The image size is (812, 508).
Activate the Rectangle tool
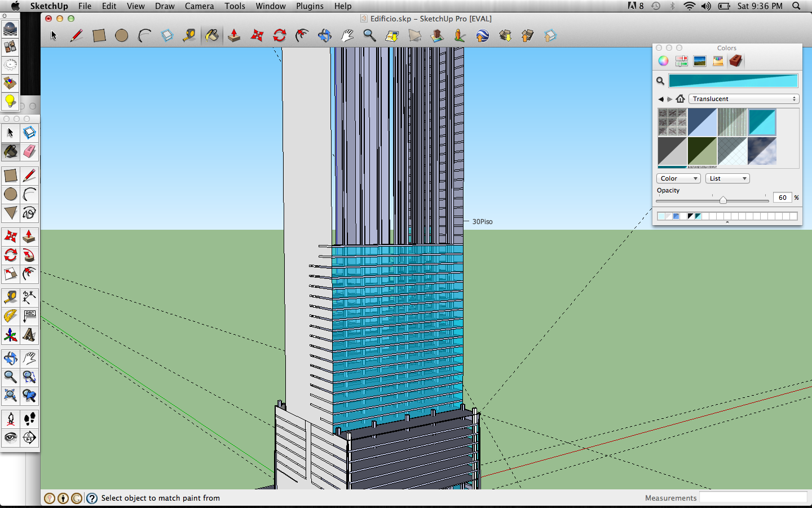point(10,176)
